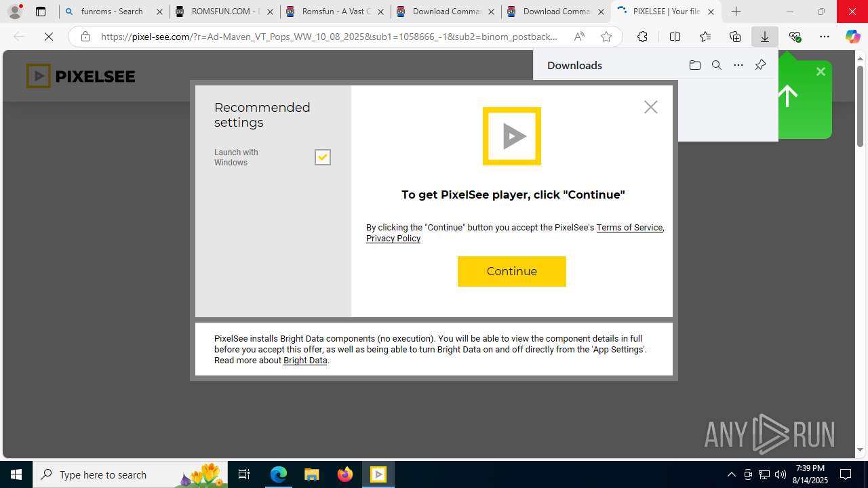Open the Edge profile avatar
Screen dimensions: 868x488
14,12
